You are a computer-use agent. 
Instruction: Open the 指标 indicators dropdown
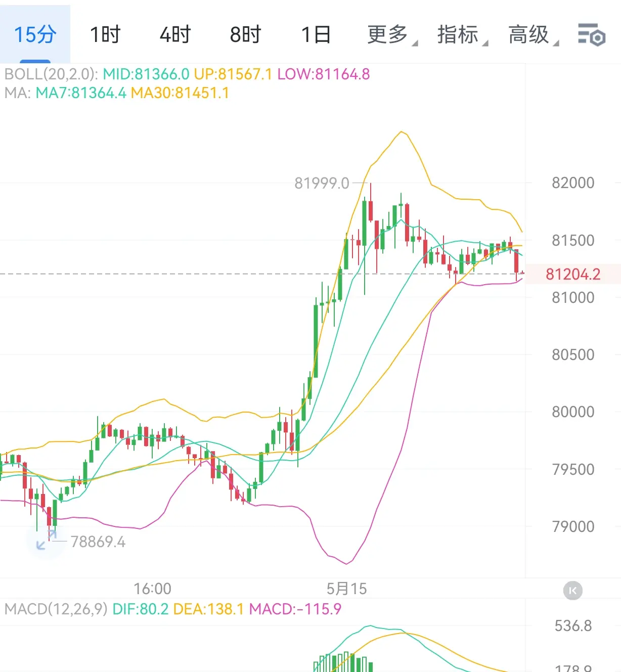[462, 35]
